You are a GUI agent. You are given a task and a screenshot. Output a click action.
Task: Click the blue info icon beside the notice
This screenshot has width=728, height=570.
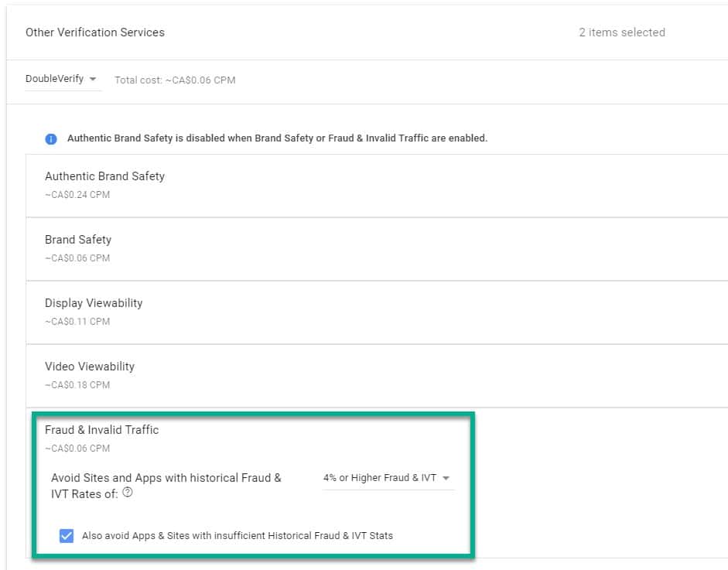pyautogui.click(x=51, y=139)
